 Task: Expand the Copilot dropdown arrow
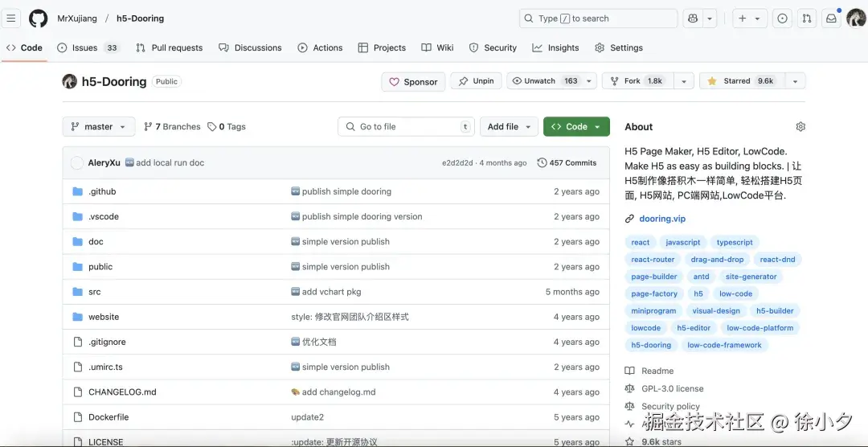coord(710,18)
